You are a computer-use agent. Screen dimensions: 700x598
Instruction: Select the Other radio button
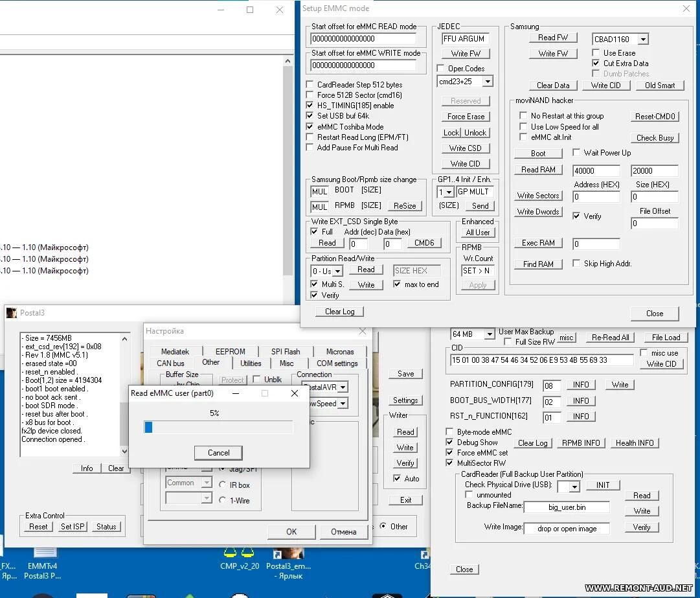[383, 526]
